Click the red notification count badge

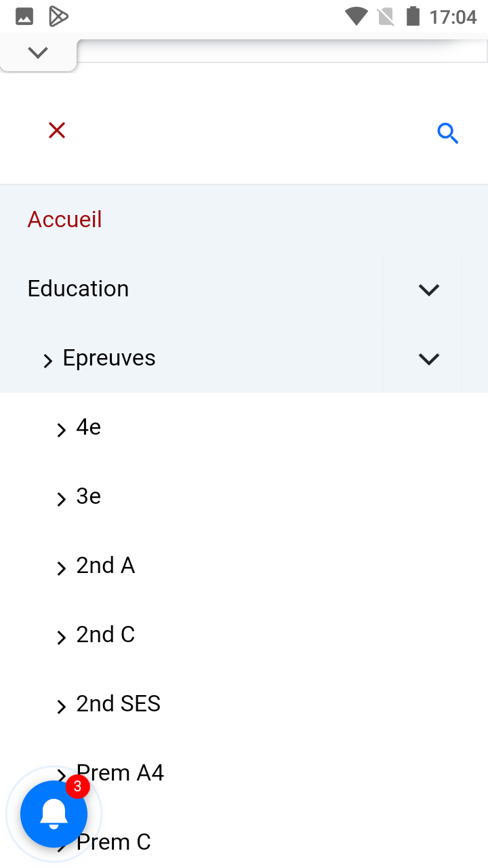tap(77, 787)
